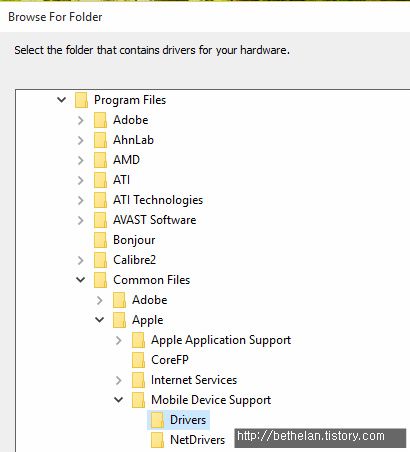The image size is (410, 452).
Task: Select the Apple folder name
Action: [148, 320]
